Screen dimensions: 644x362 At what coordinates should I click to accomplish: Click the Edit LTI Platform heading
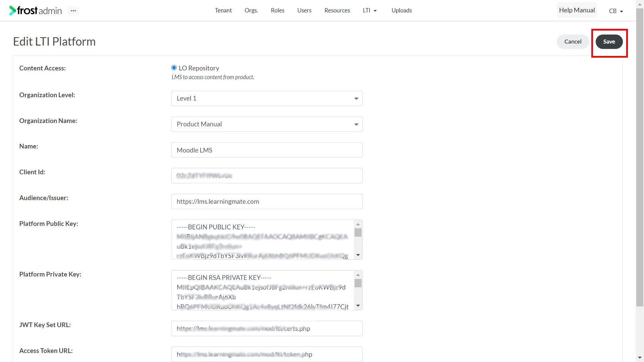click(54, 42)
